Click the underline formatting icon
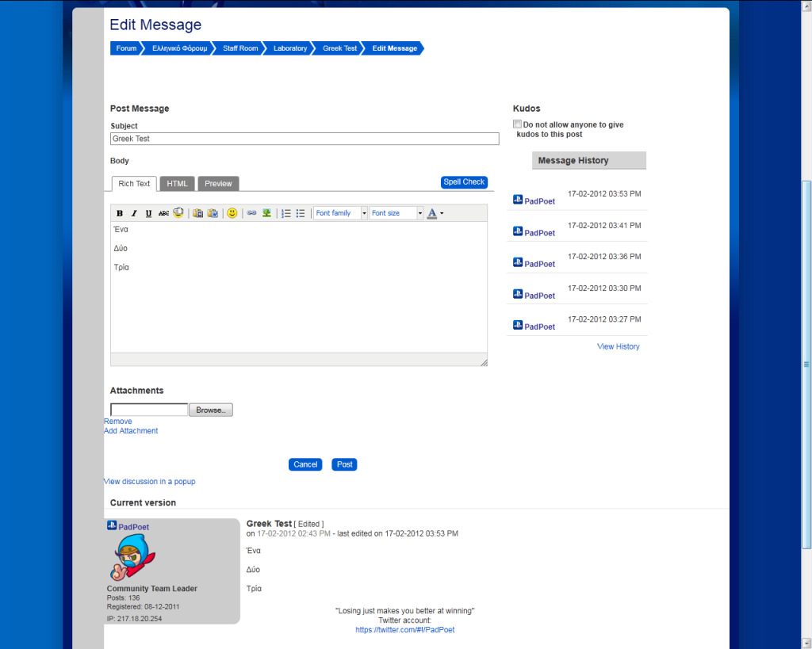The height and width of the screenshot is (649, 812). tap(148, 213)
